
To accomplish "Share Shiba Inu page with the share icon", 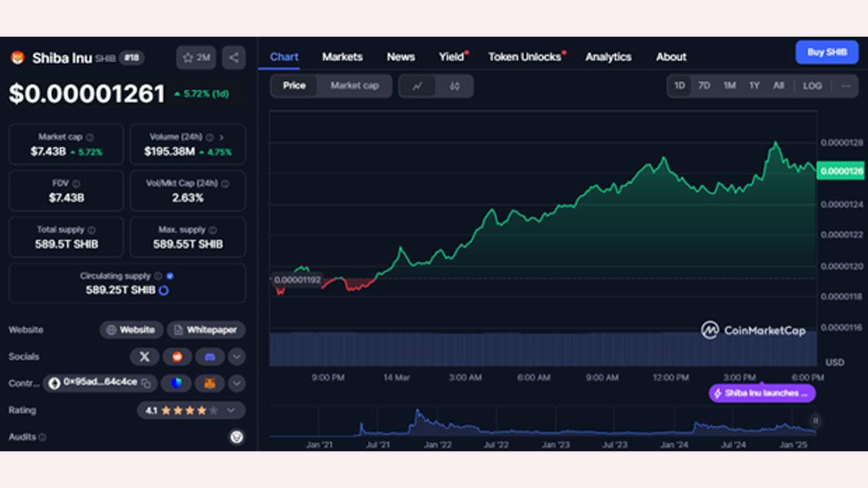I will pos(233,58).
